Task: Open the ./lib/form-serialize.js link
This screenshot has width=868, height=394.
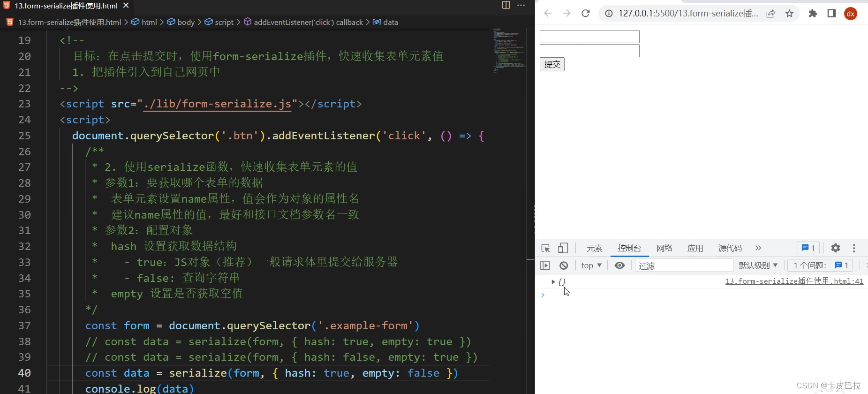Action: [x=218, y=104]
